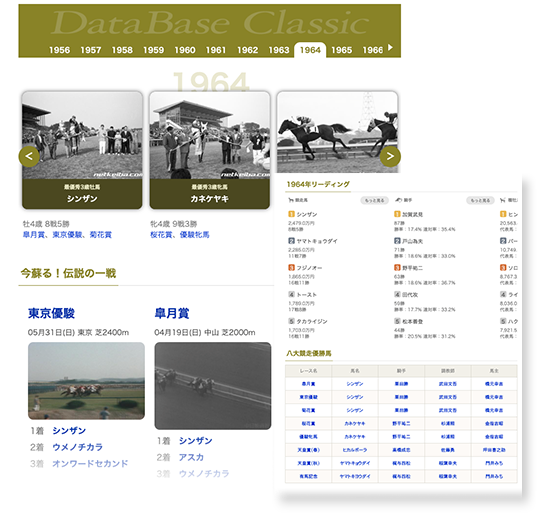The height and width of the screenshot is (513, 537).
Task: Go to the 1960 year tab
Action: click(x=185, y=50)
